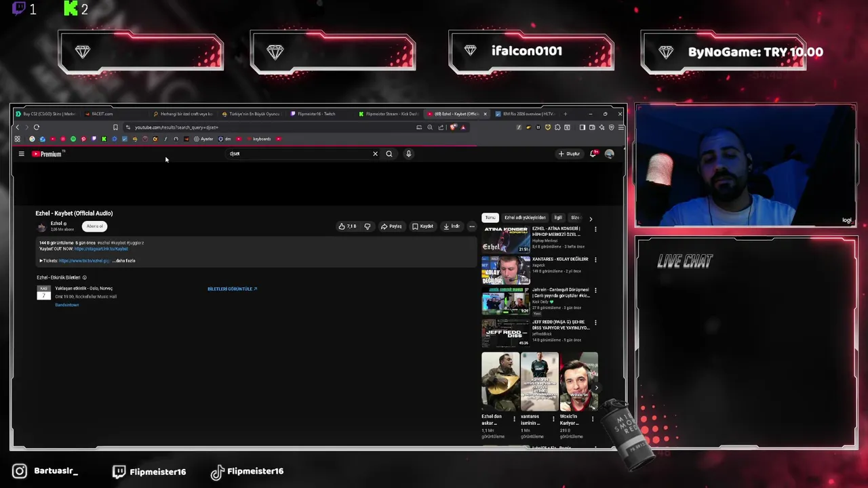Click the share icon in address bar
The image size is (868, 488).
point(441,127)
